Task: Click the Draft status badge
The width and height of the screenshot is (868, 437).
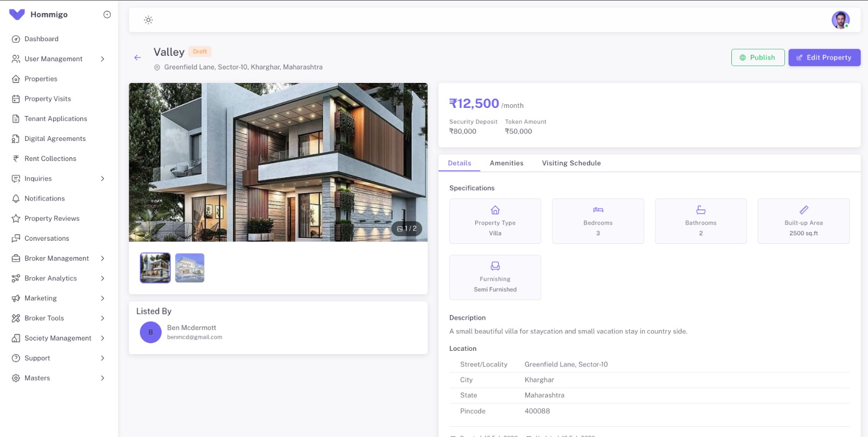Action: click(200, 52)
